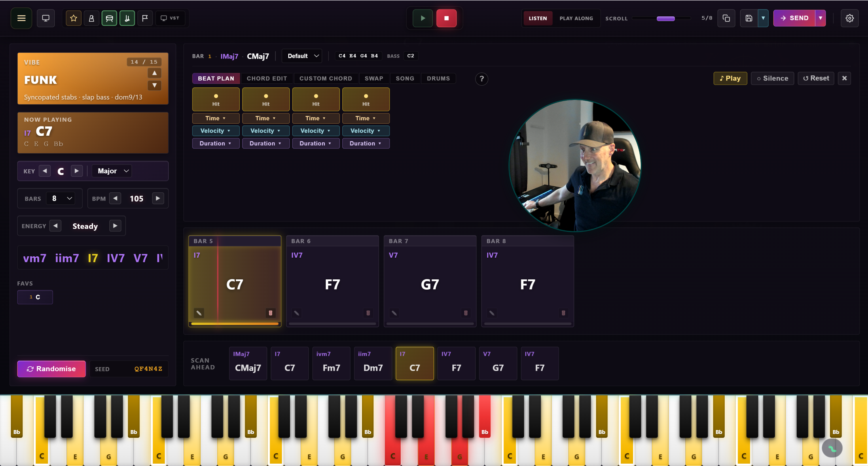The height and width of the screenshot is (466, 868).
Task: Open the help question mark
Action: (x=482, y=79)
